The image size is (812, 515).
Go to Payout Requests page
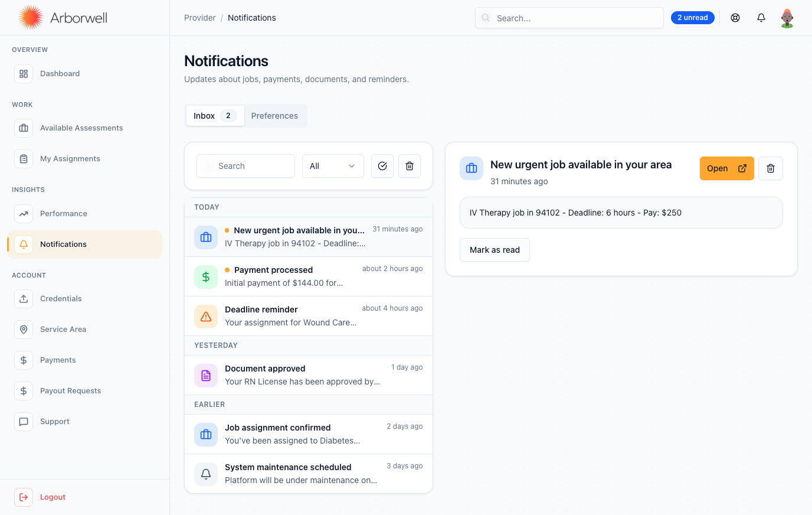[x=70, y=391]
